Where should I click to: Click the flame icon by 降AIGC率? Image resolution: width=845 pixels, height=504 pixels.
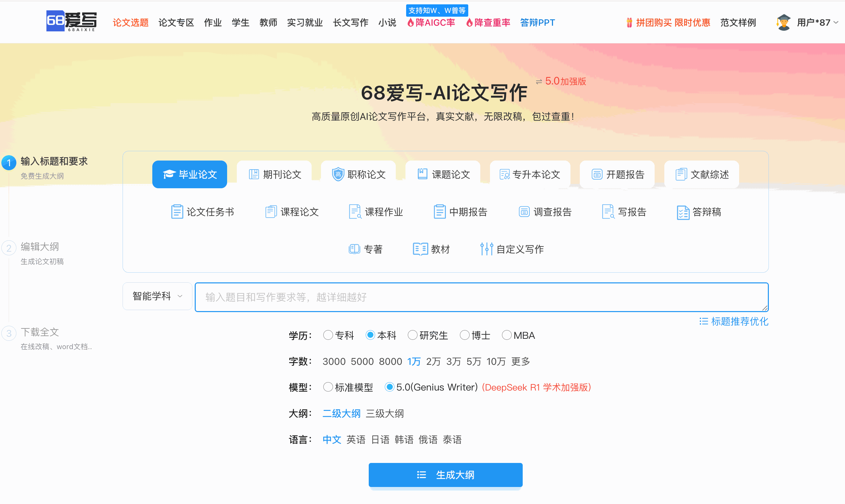410,23
